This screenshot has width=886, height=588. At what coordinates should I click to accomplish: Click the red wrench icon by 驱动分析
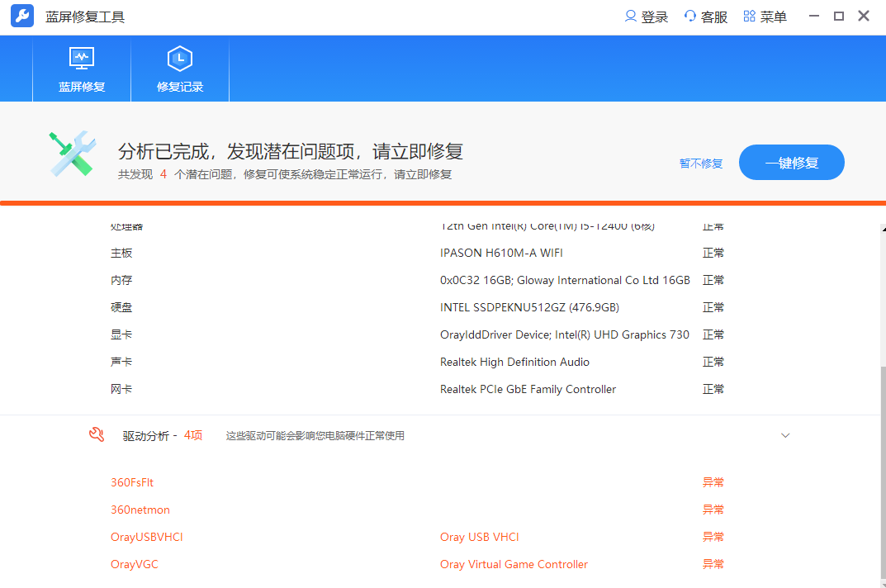coord(97,434)
